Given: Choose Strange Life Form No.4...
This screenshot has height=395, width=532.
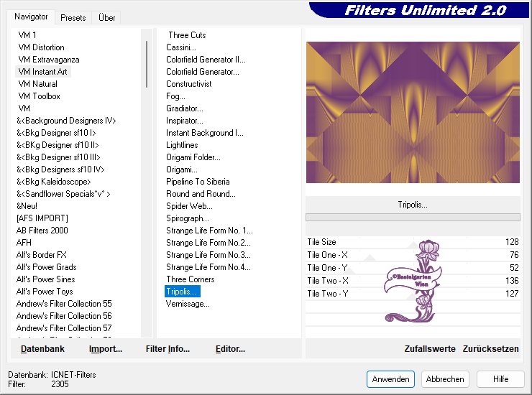Looking at the screenshot, I should pos(208,267).
